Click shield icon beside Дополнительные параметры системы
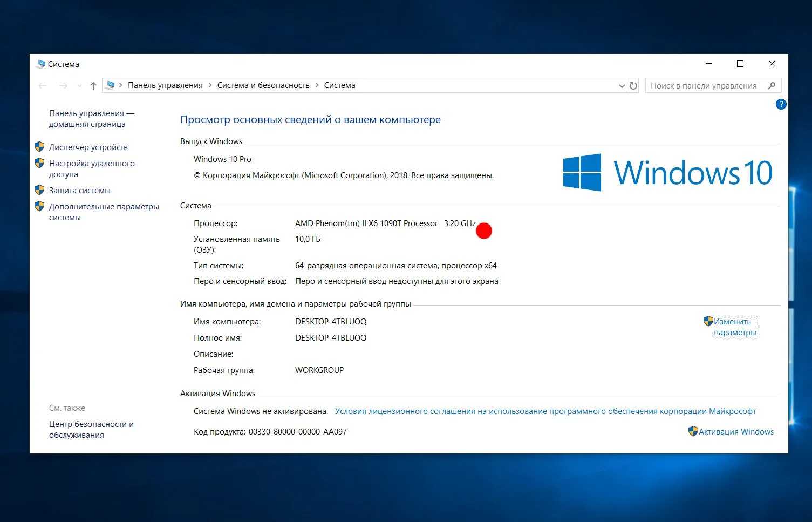812x522 pixels. coord(39,206)
